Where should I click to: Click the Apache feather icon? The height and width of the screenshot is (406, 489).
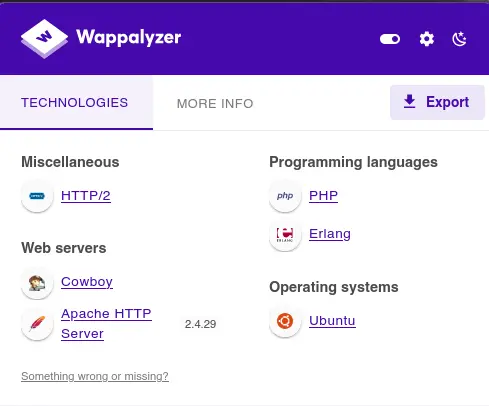[x=37, y=324]
